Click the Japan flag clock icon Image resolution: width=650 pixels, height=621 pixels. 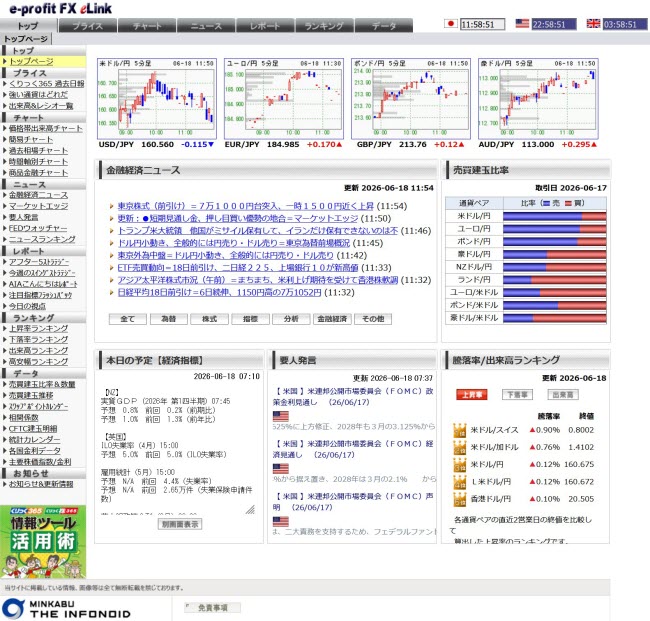pos(451,24)
